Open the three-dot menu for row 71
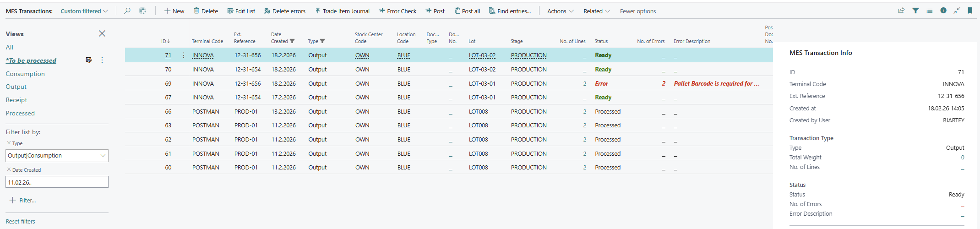The image size is (980, 229). point(184,55)
